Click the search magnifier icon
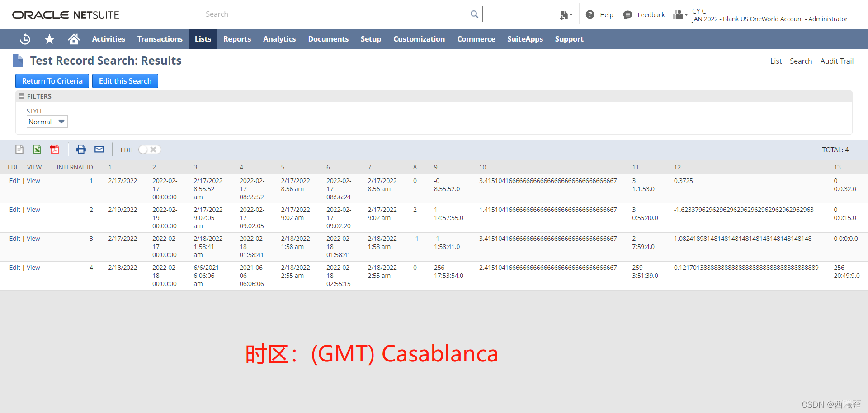868x413 pixels. pos(474,14)
